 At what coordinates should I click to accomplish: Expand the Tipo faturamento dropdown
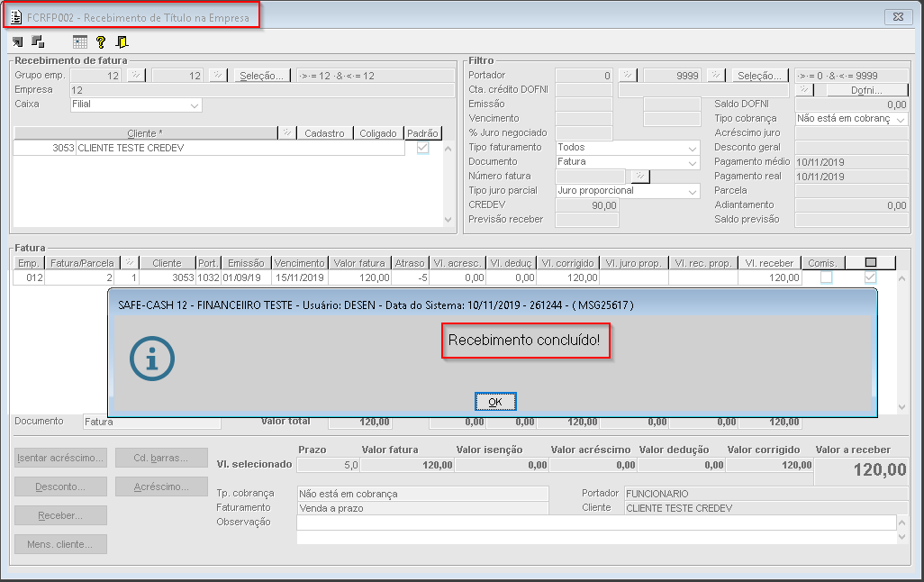coord(693,148)
